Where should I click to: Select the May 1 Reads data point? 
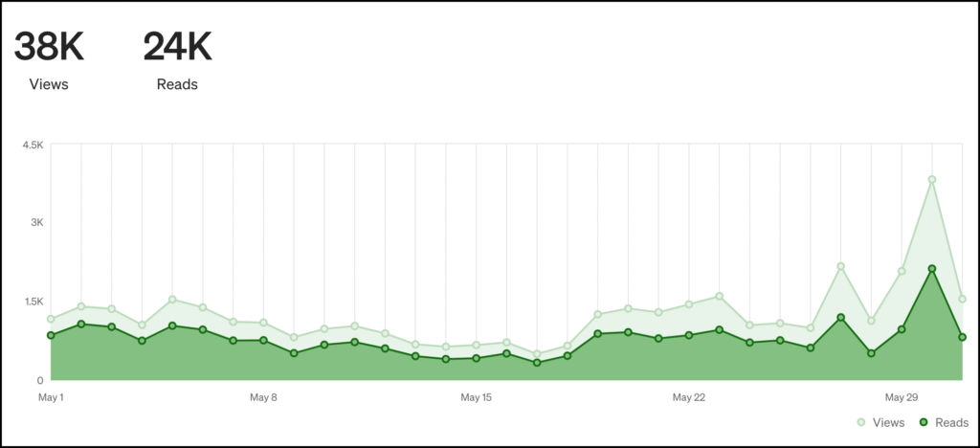tap(51, 335)
